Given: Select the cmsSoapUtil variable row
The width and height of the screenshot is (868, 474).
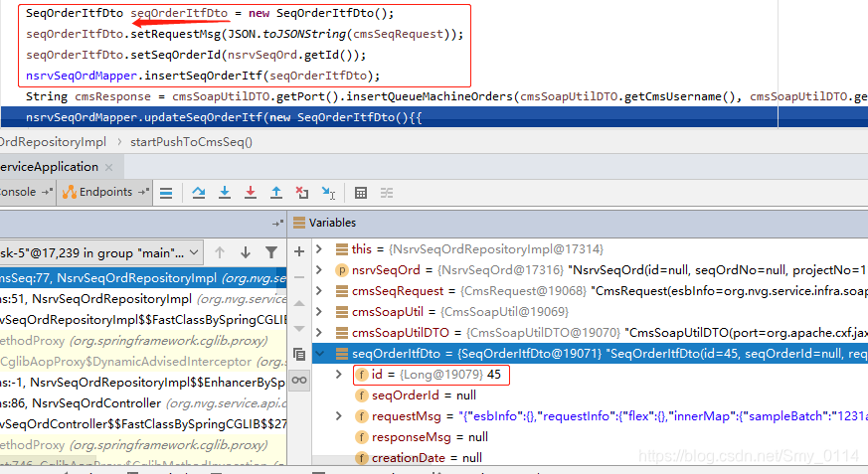Looking at the screenshot, I should click(590, 311).
